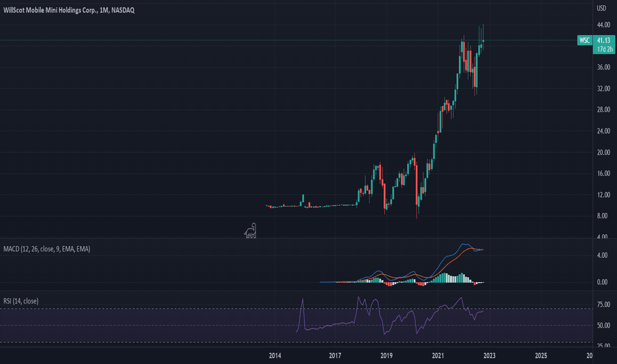Click the 2019 label on time axis
Viewport: 617px width, 364px height.
tap(387, 356)
